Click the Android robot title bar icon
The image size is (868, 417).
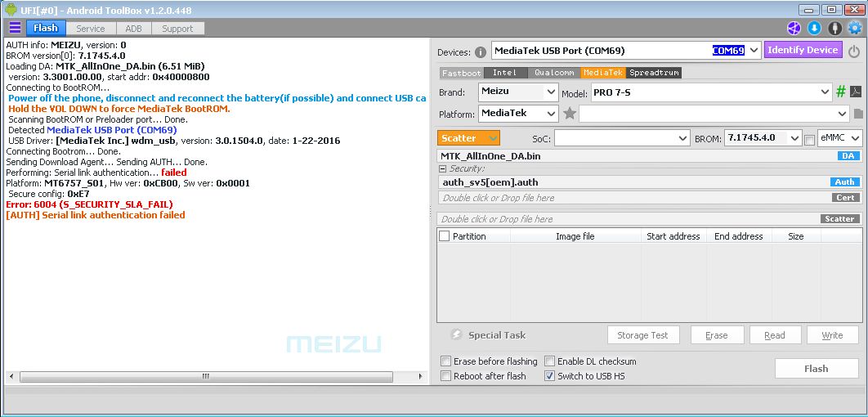pos(11,8)
